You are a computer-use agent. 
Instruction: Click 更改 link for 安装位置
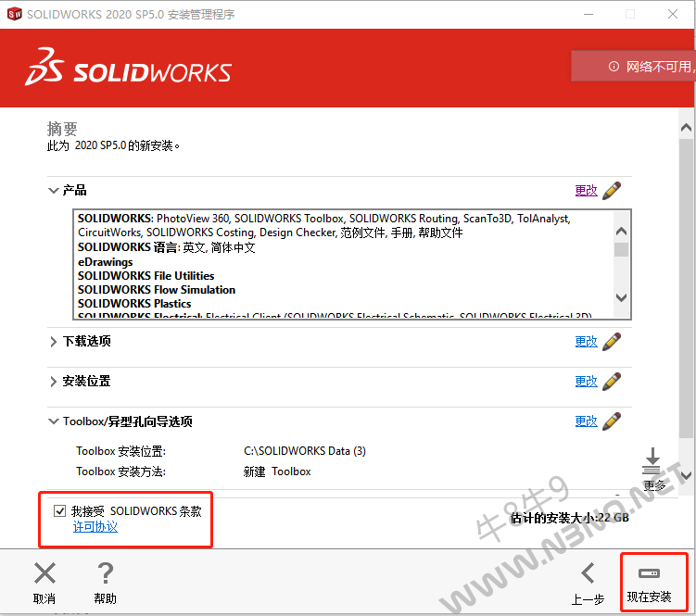point(586,382)
